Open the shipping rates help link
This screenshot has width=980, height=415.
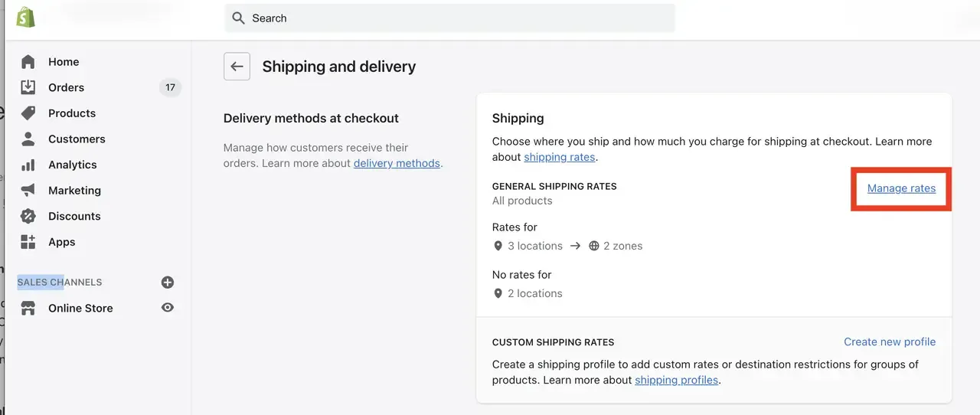point(559,157)
